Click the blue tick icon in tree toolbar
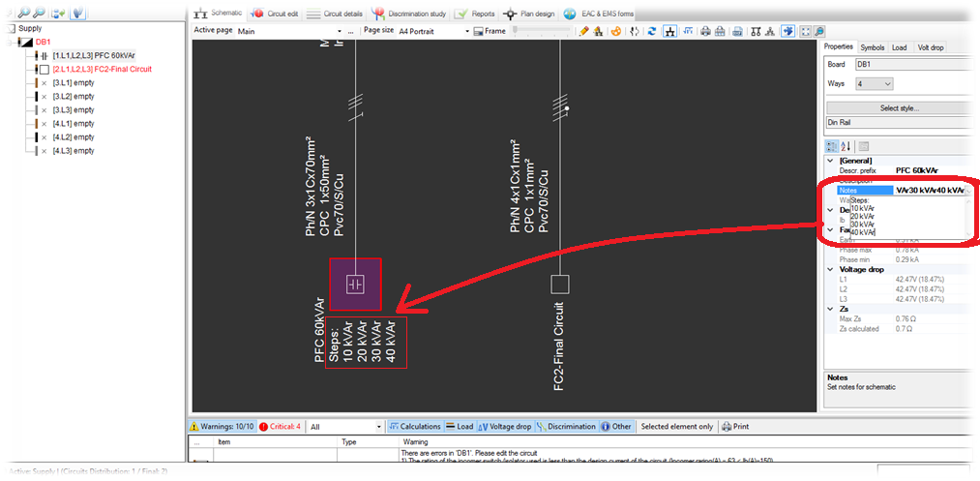Screen dimensions: 980x481 coord(77,12)
